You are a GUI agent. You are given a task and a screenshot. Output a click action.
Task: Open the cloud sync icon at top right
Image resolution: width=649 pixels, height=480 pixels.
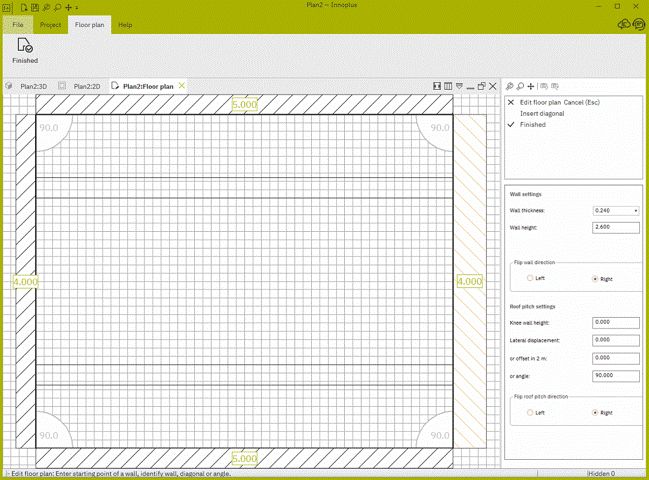pyautogui.click(x=624, y=24)
